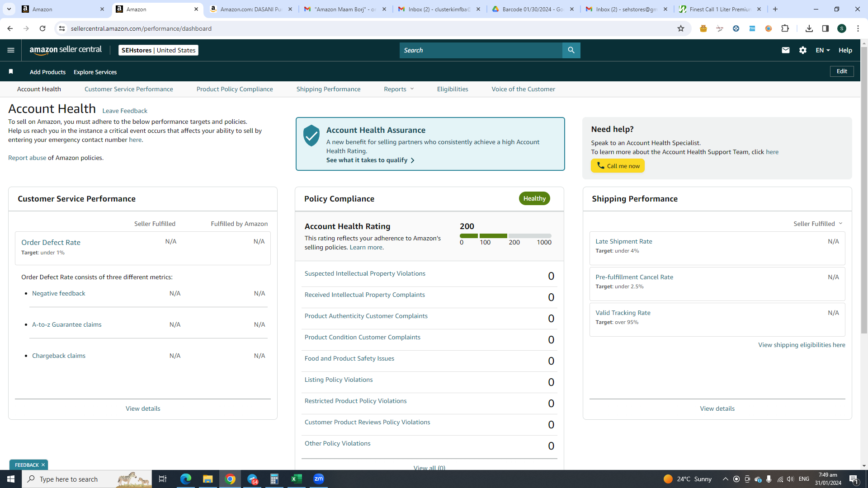Open a new browser tab

pyautogui.click(x=775, y=9)
